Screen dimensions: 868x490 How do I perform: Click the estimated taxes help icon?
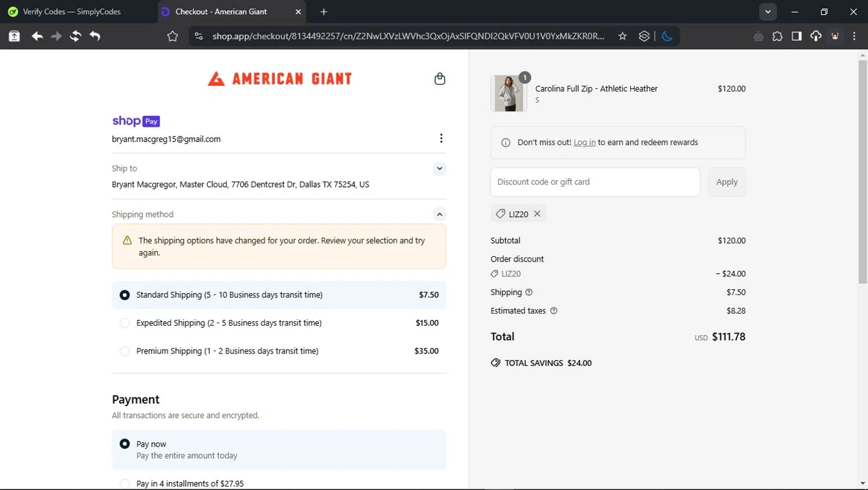pyautogui.click(x=554, y=311)
